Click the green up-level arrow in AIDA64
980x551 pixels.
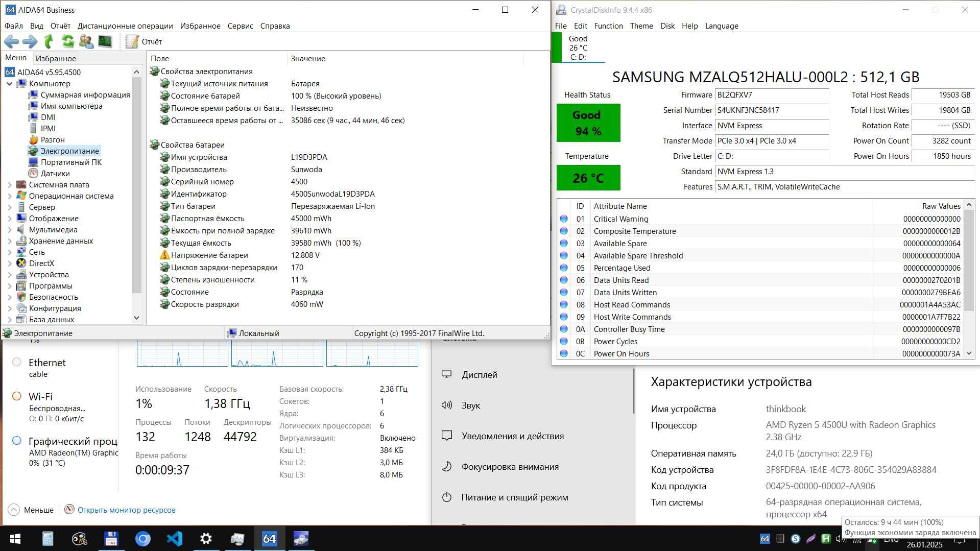(49, 41)
